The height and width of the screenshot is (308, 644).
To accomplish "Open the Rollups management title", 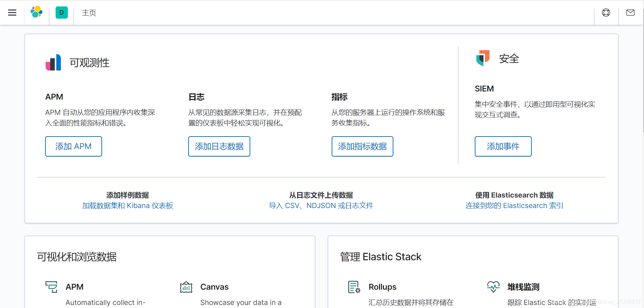I will pos(383,287).
